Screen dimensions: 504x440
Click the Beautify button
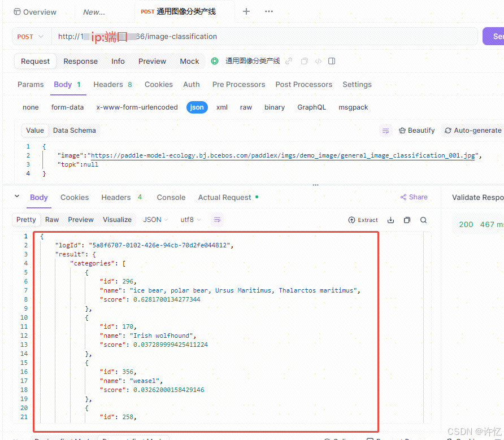pyautogui.click(x=416, y=130)
